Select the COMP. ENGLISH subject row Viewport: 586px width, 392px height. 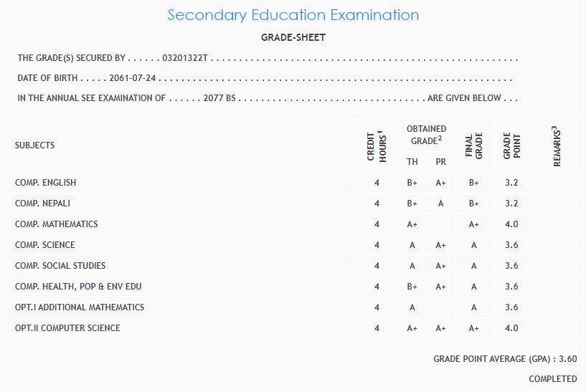point(45,183)
